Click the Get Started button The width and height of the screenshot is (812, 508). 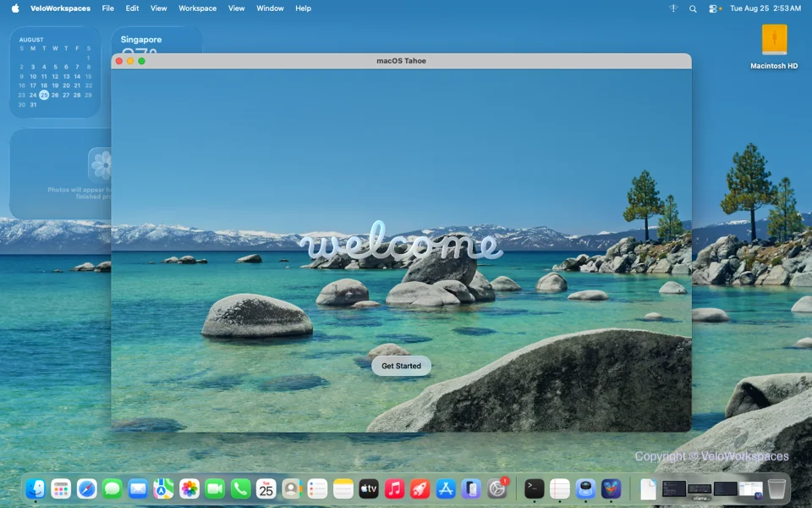point(401,366)
